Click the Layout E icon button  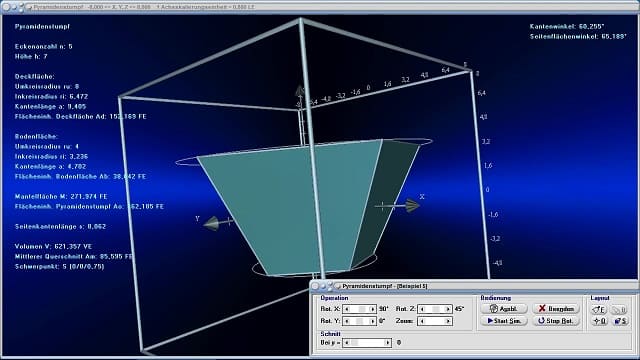pos(599,310)
